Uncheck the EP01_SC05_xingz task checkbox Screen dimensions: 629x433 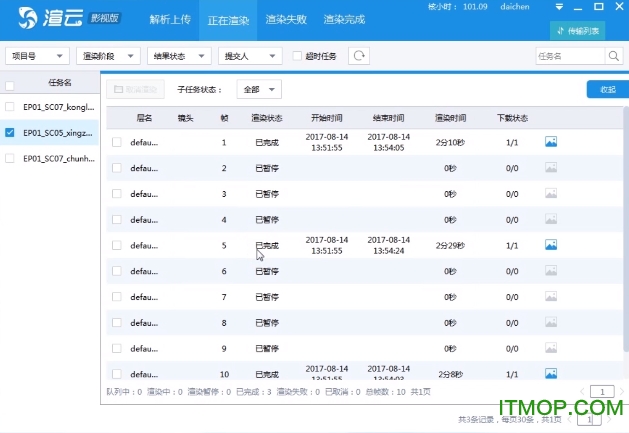(10, 132)
